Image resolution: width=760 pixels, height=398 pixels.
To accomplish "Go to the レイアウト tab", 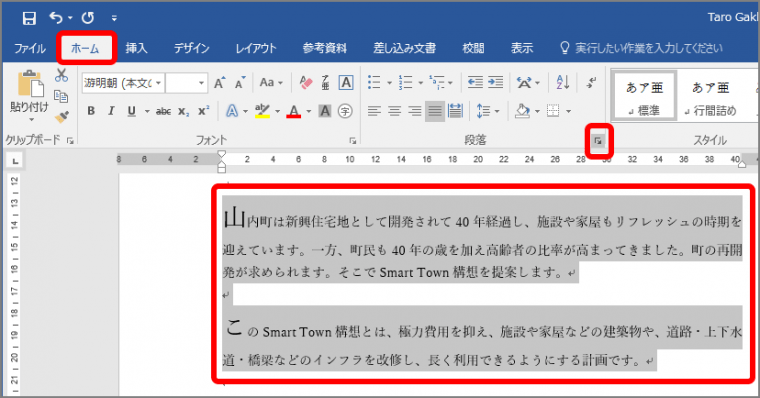I will [256, 48].
